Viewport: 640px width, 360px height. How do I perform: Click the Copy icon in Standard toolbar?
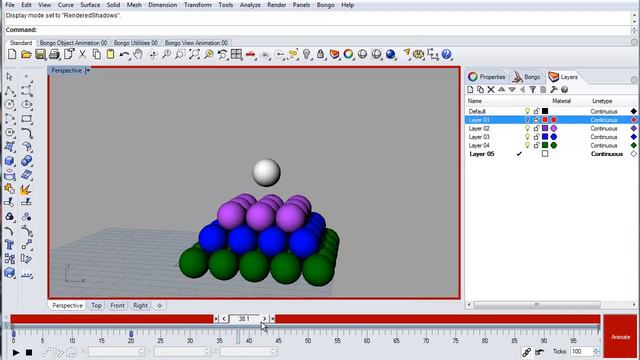[x=97, y=54]
